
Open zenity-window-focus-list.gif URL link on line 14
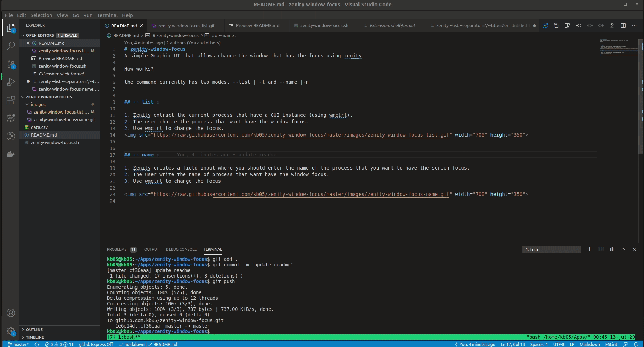pos(301,135)
